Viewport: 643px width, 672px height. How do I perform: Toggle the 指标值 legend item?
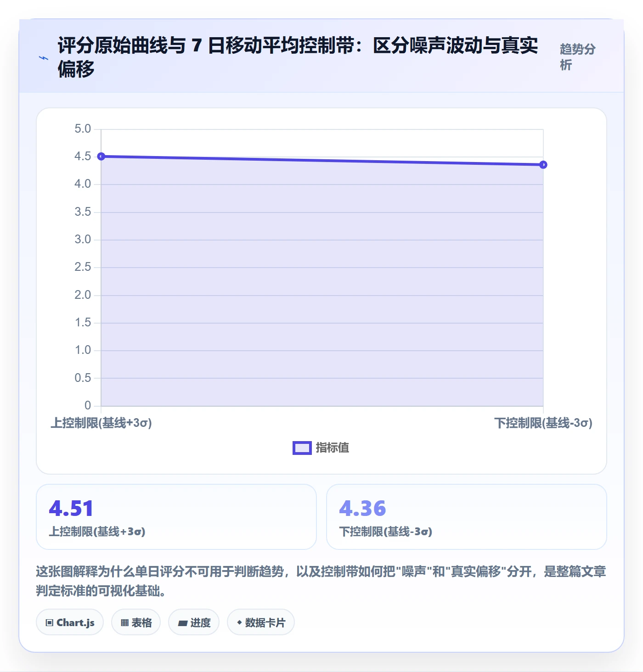point(321,448)
